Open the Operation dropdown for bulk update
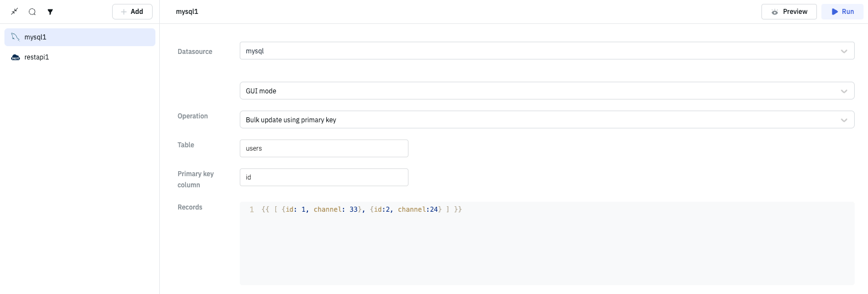 [547, 120]
